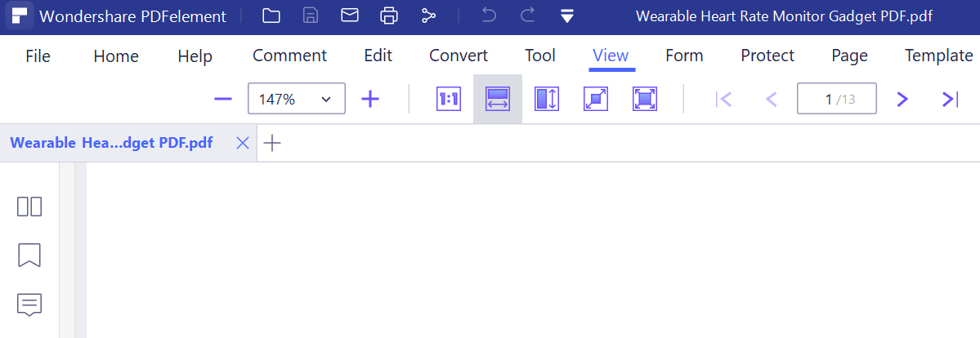Go to the Protect tab
Screen dimensions: 980x338
[x=767, y=56]
